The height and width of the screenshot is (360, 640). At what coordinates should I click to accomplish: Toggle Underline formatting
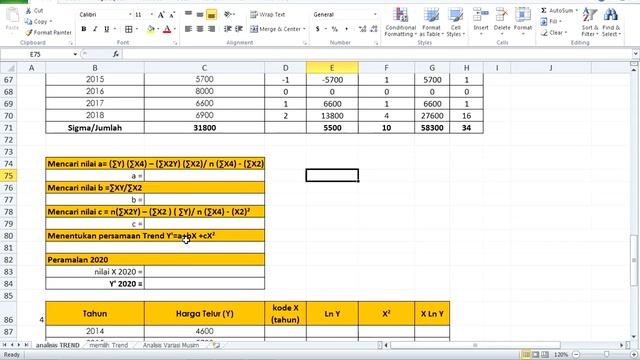[107, 29]
